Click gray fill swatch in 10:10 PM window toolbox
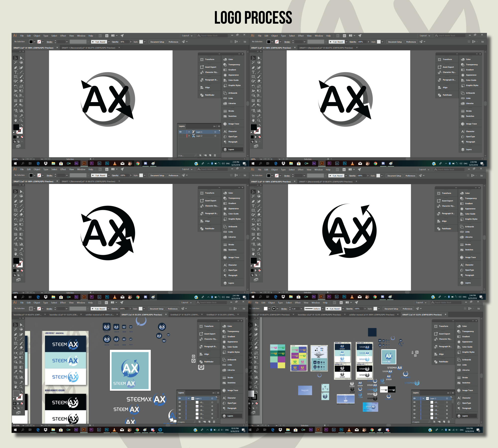This screenshot has height=448, width=498. pos(16,394)
